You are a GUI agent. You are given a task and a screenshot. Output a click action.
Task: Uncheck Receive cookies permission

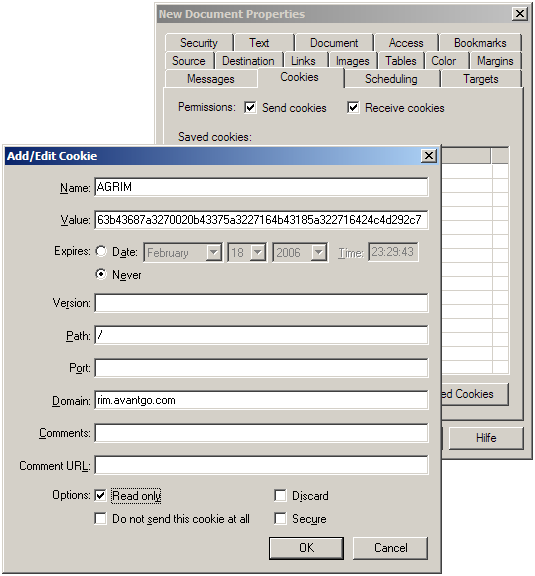[353, 108]
